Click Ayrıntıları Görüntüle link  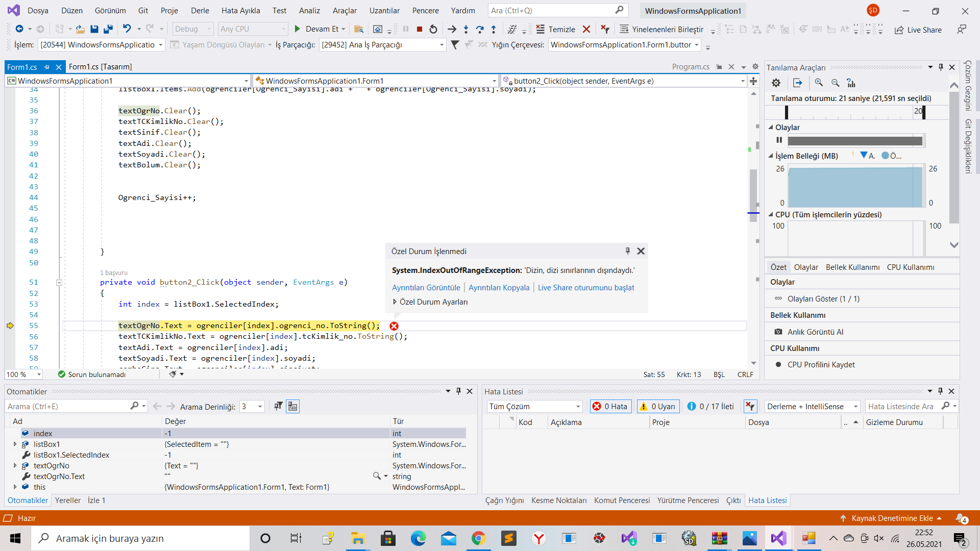426,288
